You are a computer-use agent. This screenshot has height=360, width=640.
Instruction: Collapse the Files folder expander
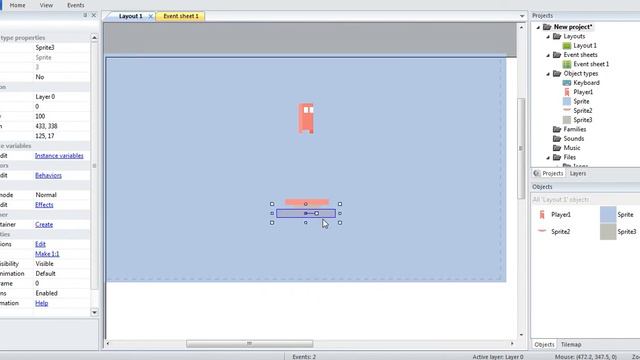pyautogui.click(x=548, y=158)
